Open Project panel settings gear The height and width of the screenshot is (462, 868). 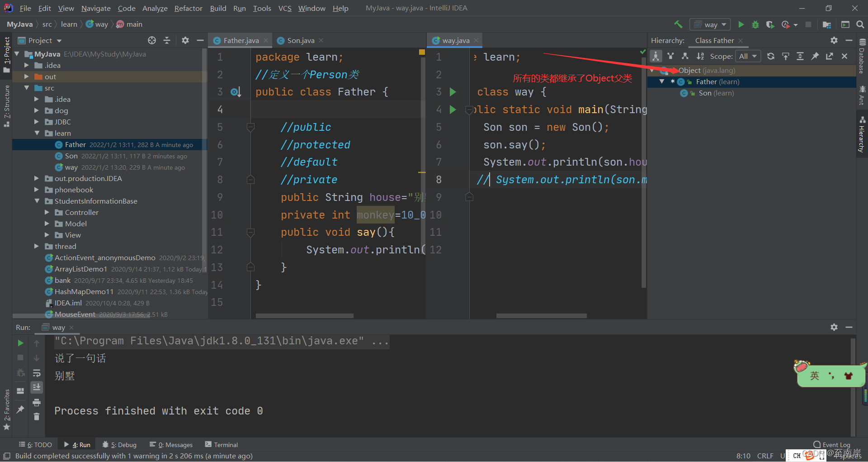click(185, 40)
